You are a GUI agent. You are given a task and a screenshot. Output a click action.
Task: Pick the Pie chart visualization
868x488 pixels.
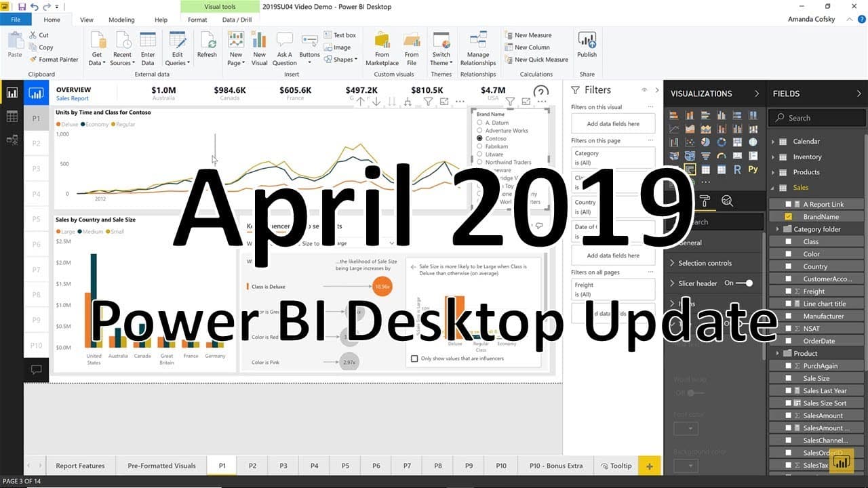(705, 142)
